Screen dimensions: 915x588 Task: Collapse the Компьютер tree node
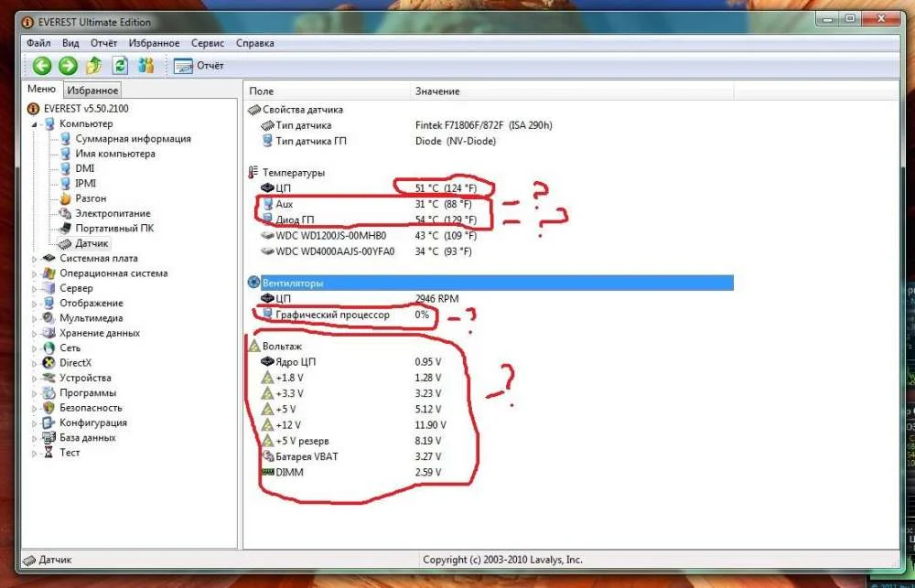(x=35, y=124)
